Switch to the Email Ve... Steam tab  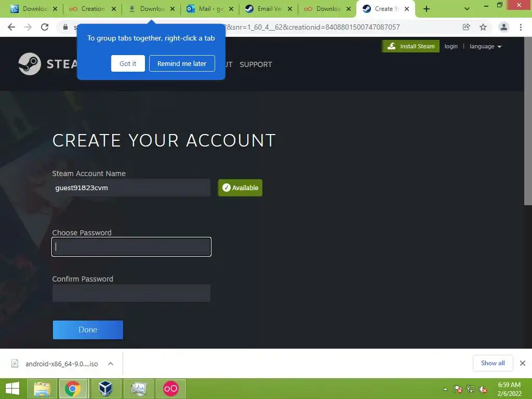click(264, 9)
